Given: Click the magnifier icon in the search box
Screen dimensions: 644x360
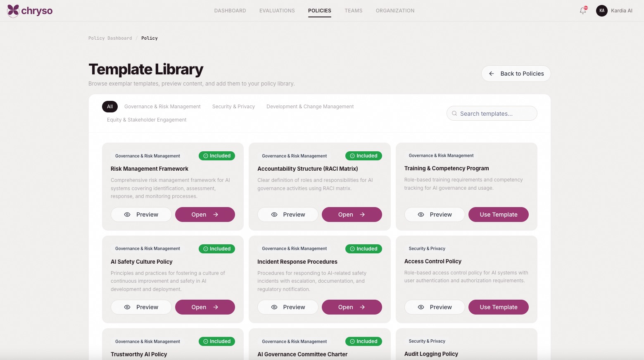Looking at the screenshot, I should tap(454, 114).
